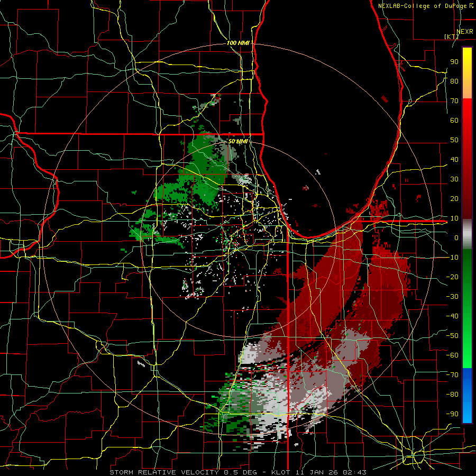
Task: Click the -40 value on the velocity scale
Action: click(x=452, y=316)
